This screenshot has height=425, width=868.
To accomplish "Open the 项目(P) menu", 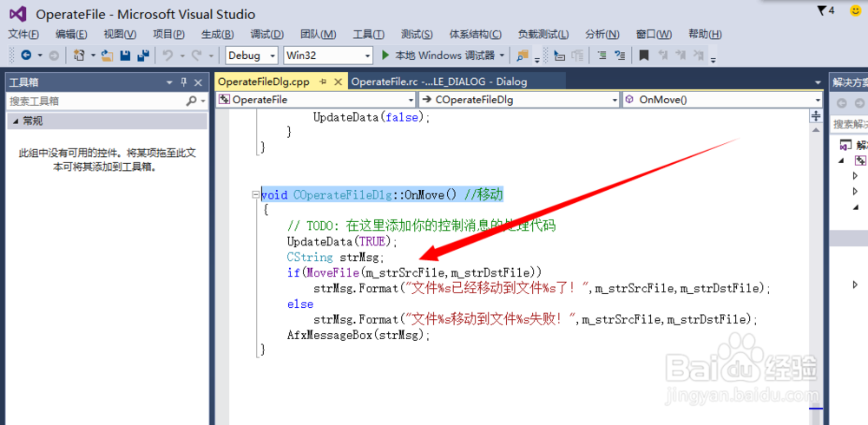I will coord(168,35).
